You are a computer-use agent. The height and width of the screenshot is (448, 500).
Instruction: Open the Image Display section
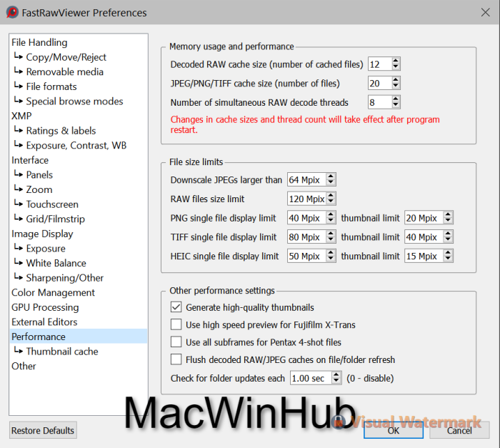click(42, 234)
